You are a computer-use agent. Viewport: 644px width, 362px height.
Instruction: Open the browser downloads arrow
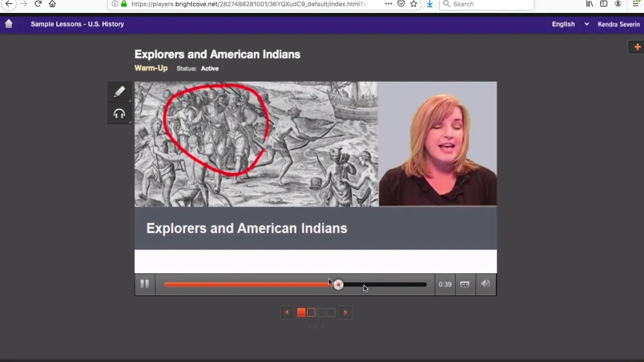[x=430, y=4]
